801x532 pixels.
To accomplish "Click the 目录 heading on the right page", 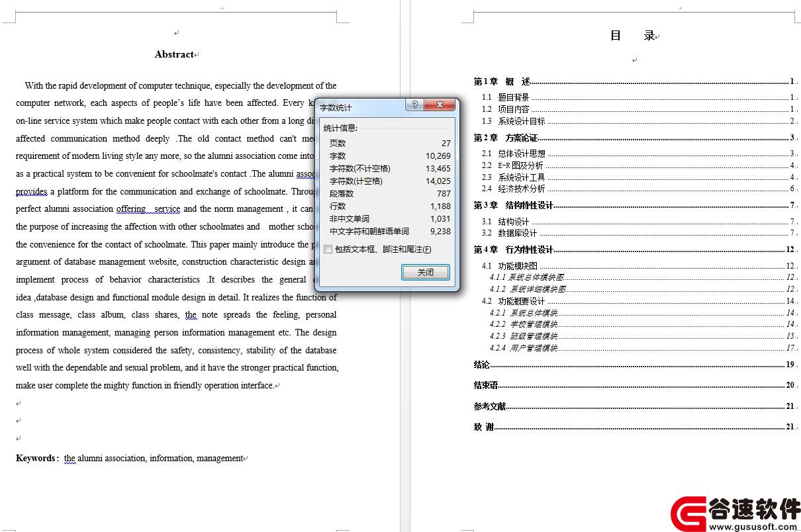I will [633, 36].
